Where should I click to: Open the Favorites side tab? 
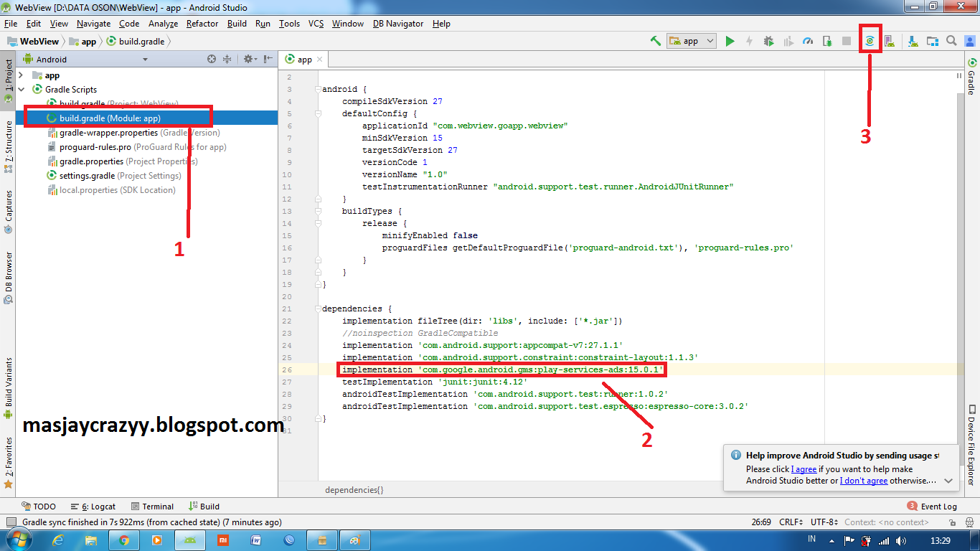point(8,463)
